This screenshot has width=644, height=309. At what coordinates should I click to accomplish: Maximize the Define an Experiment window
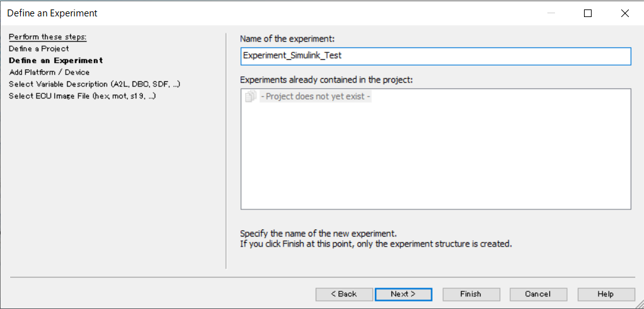588,13
